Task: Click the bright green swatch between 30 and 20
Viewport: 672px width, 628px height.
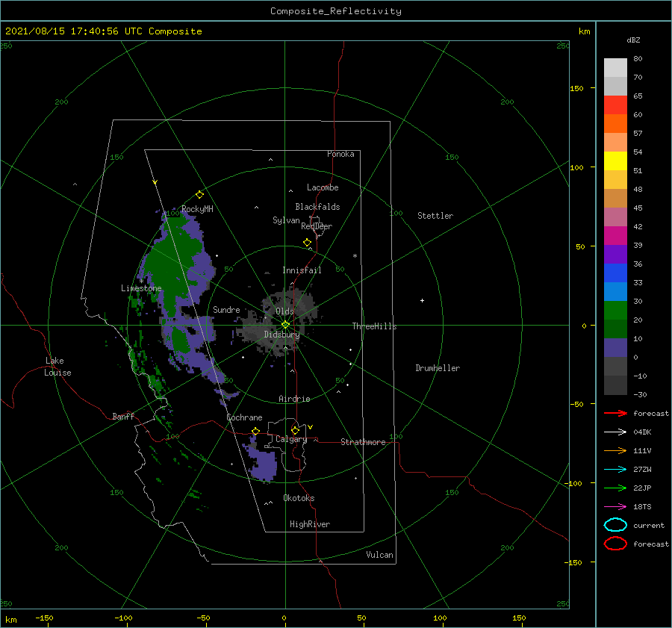Action: (x=615, y=310)
